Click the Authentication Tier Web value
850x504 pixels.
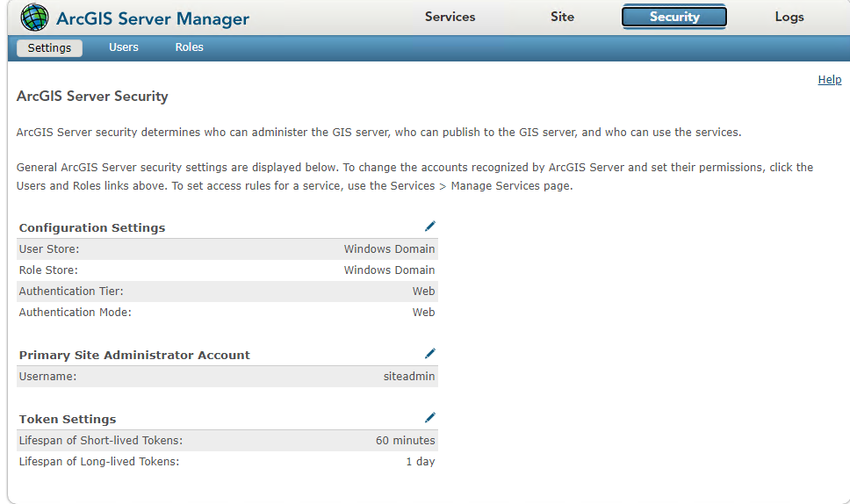[423, 291]
